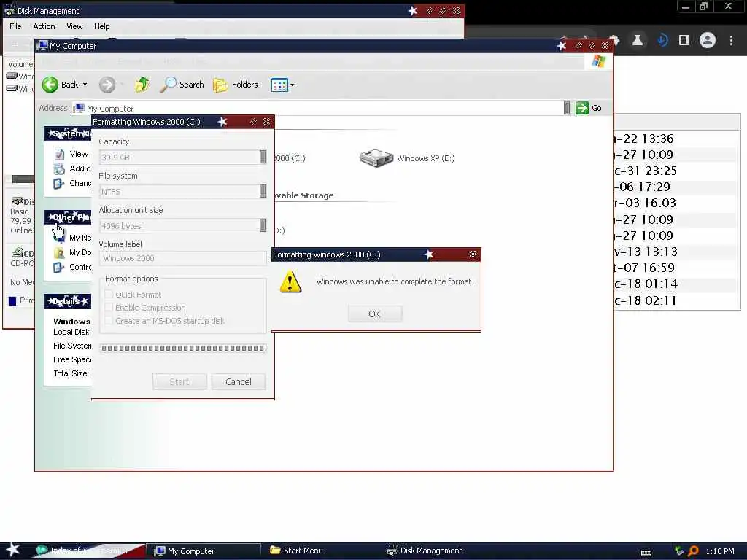Collapse the Details panel header
This screenshot has width=747, height=560.
[68, 301]
